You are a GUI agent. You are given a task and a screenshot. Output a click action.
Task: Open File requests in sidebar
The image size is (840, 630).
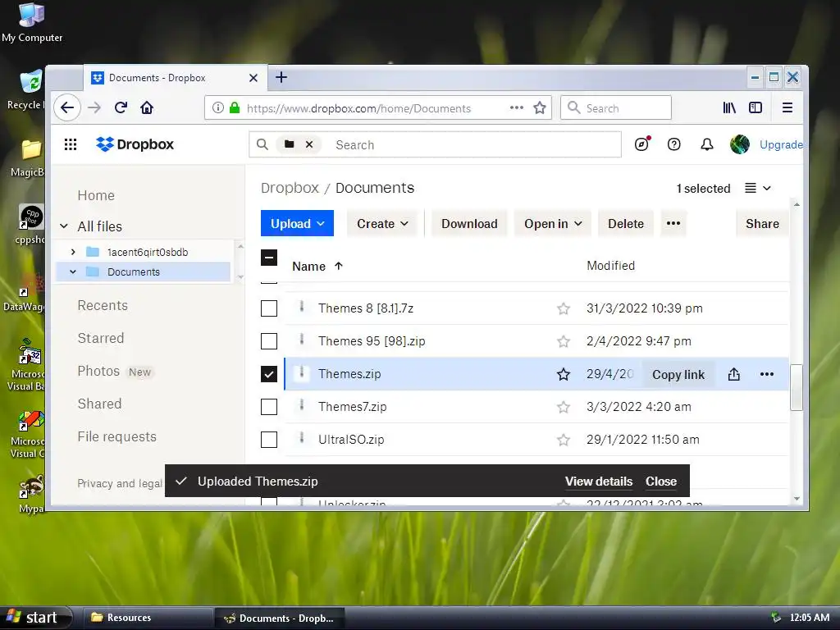click(x=116, y=436)
